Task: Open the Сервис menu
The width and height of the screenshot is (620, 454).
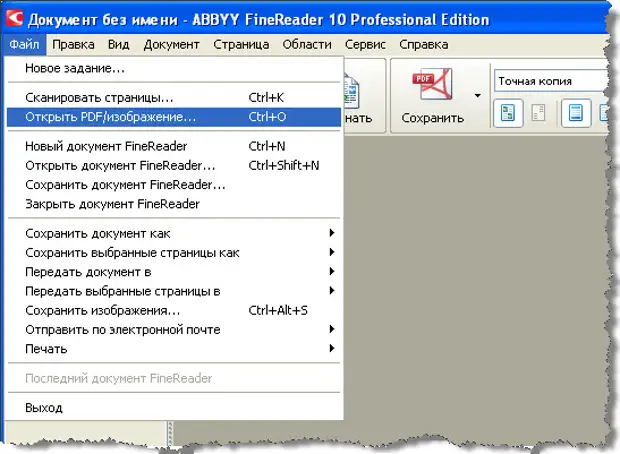Action: [365, 44]
